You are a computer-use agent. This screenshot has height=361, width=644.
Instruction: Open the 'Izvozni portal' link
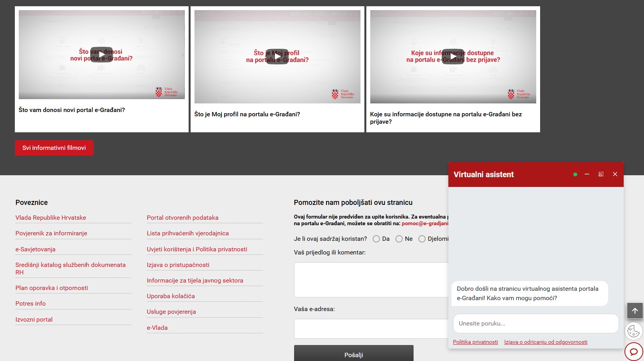click(34, 320)
